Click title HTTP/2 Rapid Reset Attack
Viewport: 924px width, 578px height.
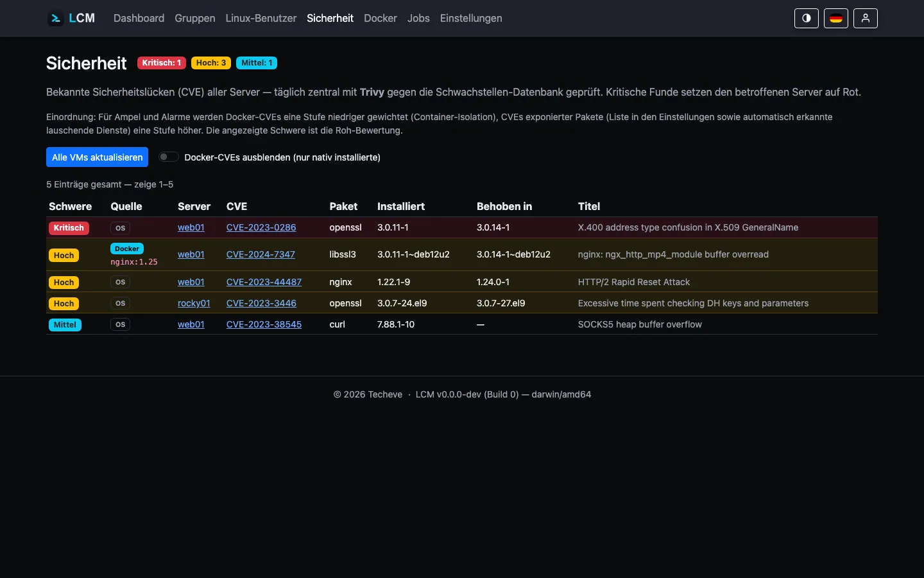[634, 282]
